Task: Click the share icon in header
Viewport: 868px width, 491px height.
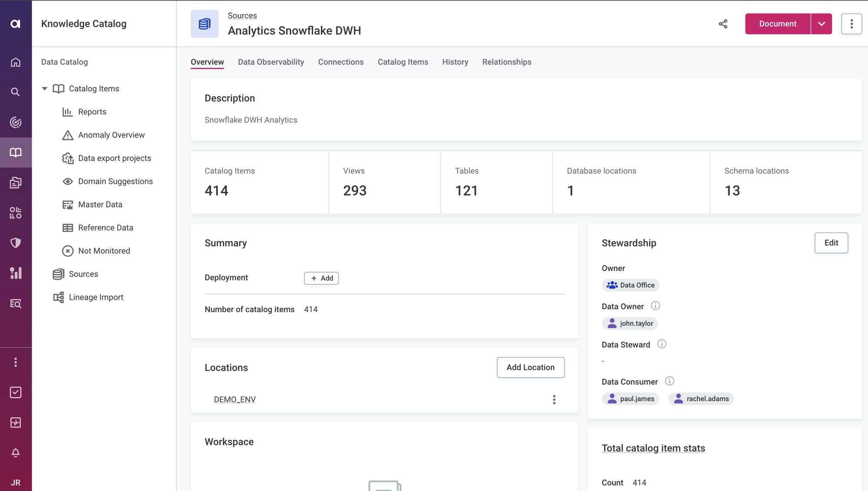Action: (723, 24)
